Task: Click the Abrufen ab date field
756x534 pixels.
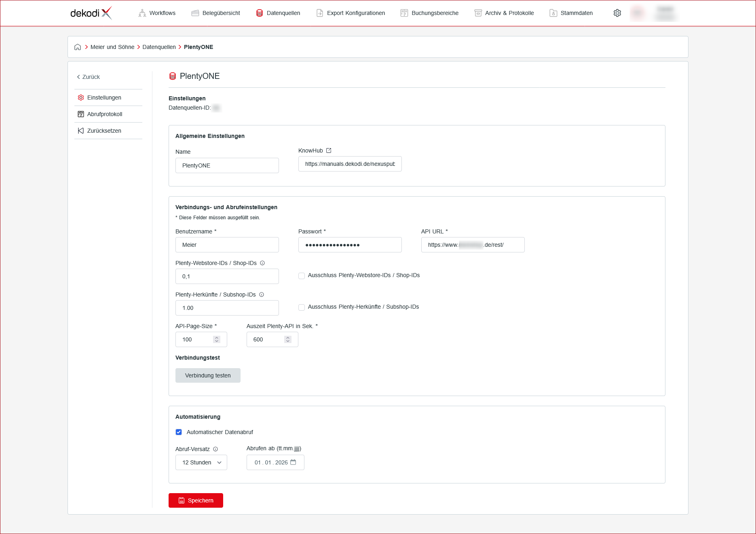Action: [x=275, y=462]
